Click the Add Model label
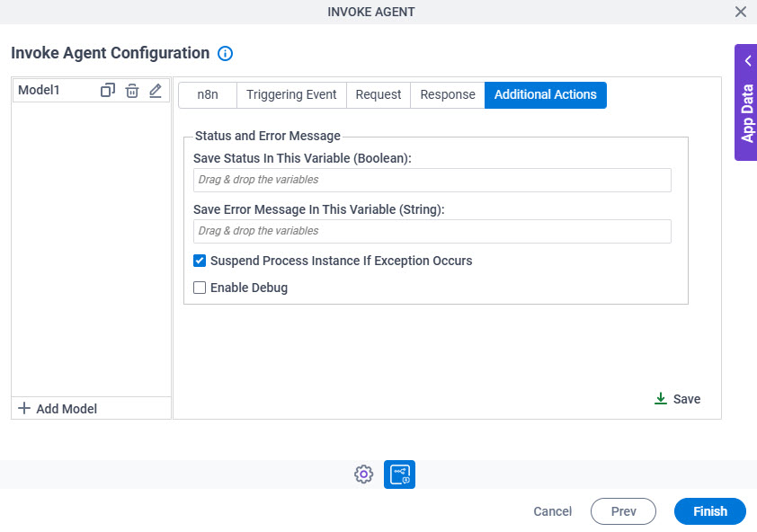This screenshot has width=757, height=532. tap(67, 409)
